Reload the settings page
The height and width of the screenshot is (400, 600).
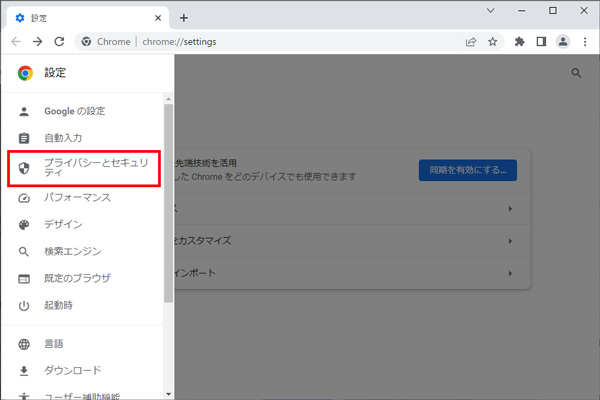pos(59,41)
